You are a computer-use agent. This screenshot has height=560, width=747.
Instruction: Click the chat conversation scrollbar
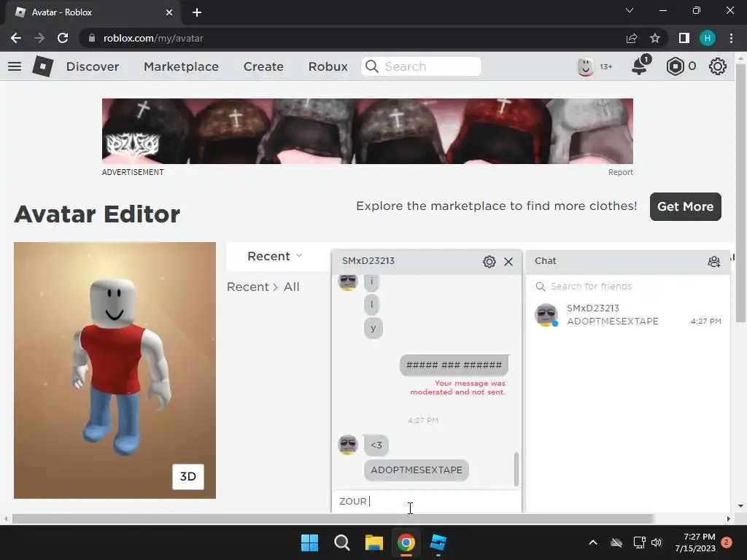pos(516,469)
